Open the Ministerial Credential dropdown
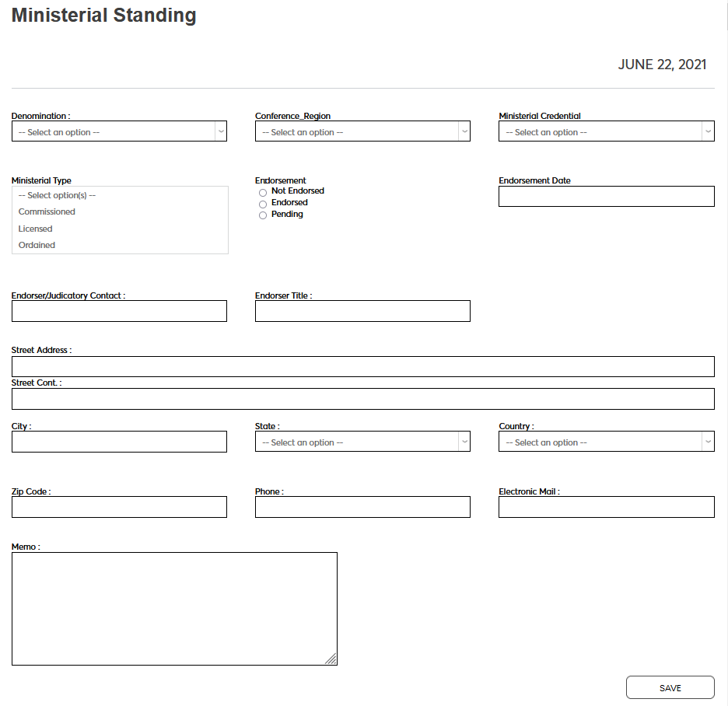The width and height of the screenshot is (728, 706). (606, 131)
